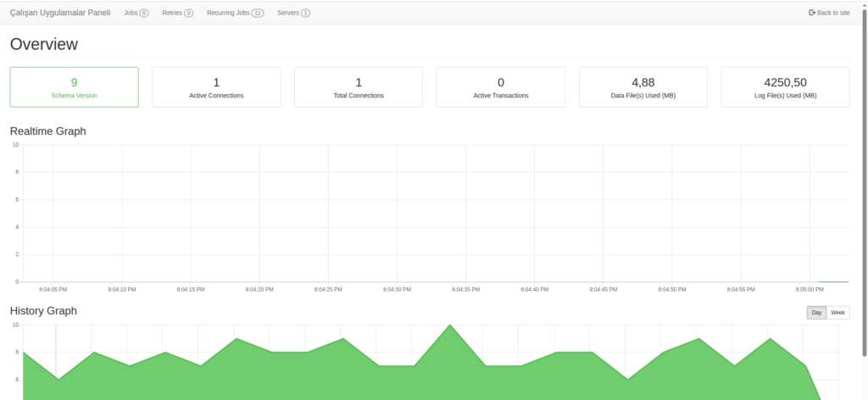868x400 pixels.
Task: Click the Recurring Jobs badge showing 11
Action: pyautogui.click(x=258, y=14)
